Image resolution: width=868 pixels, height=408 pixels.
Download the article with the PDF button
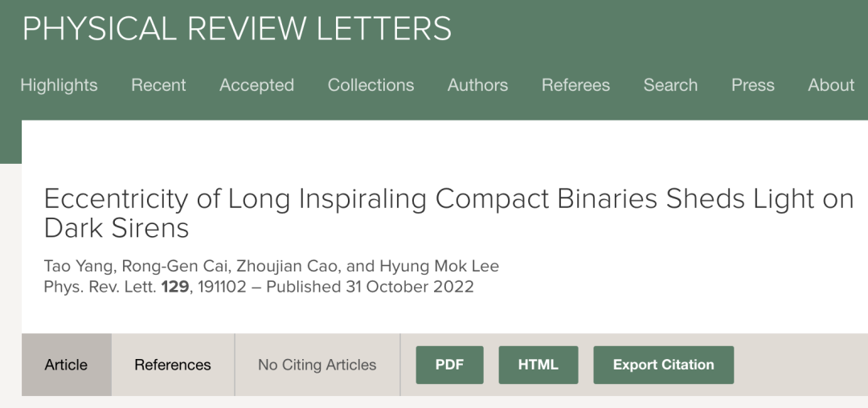tap(449, 365)
